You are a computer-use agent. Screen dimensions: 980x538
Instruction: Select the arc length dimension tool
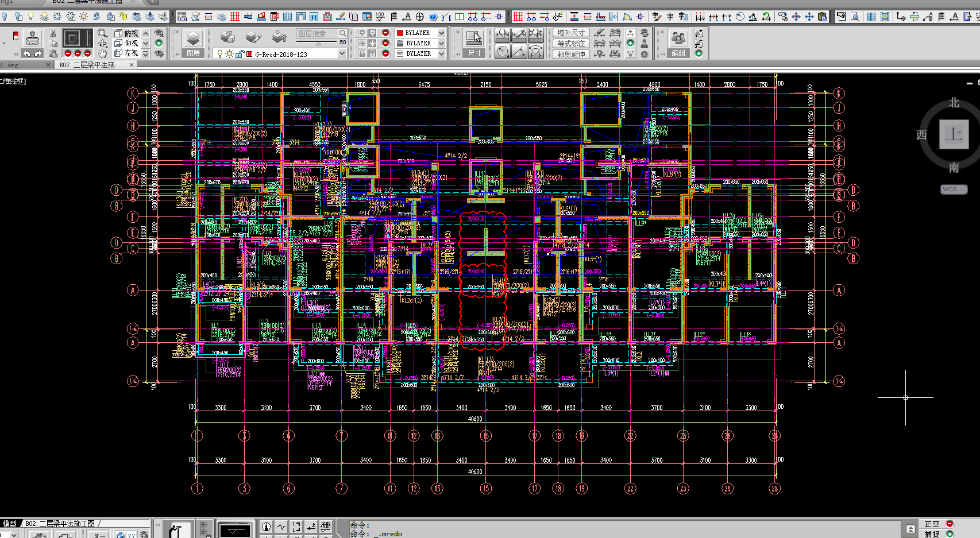click(x=536, y=52)
